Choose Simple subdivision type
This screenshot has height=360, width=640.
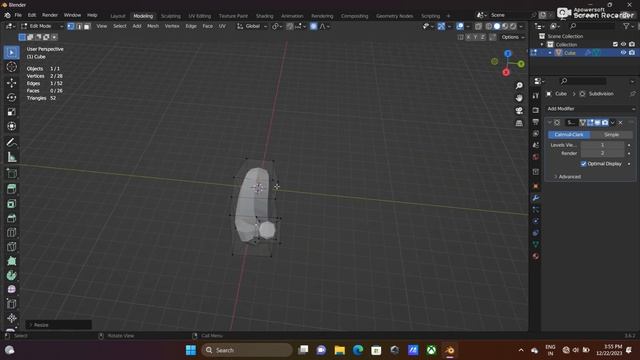tap(611, 135)
